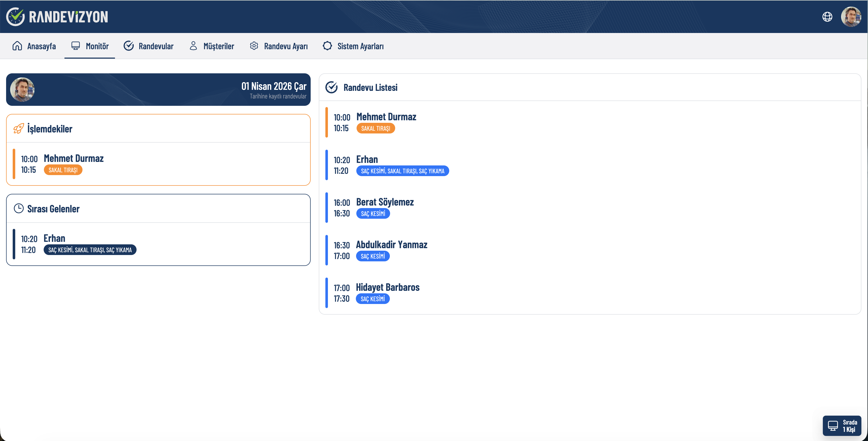The image size is (868, 441).
Task: Click the Randevu Listesi checkmark icon
Action: [331, 87]
